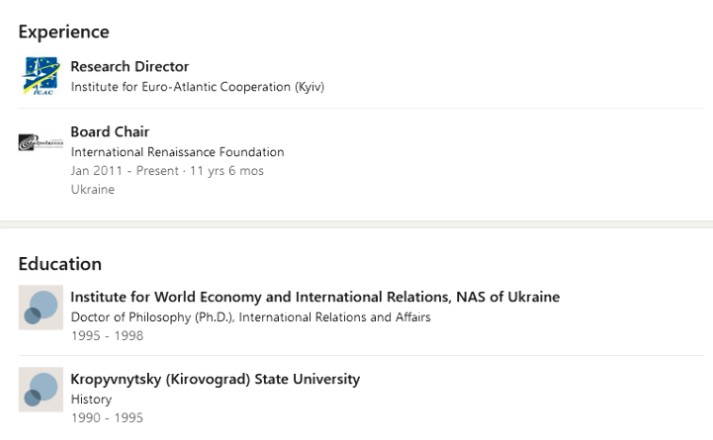This screenshot has height=440, width=713.
Task: Click the Doctor of Philosophy degree line
Action: point(251,317)
